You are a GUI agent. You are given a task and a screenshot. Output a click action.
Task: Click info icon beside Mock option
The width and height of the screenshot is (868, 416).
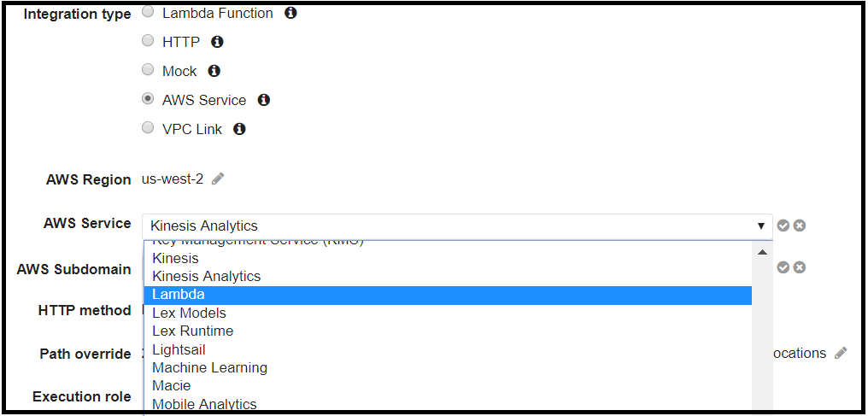214,71
